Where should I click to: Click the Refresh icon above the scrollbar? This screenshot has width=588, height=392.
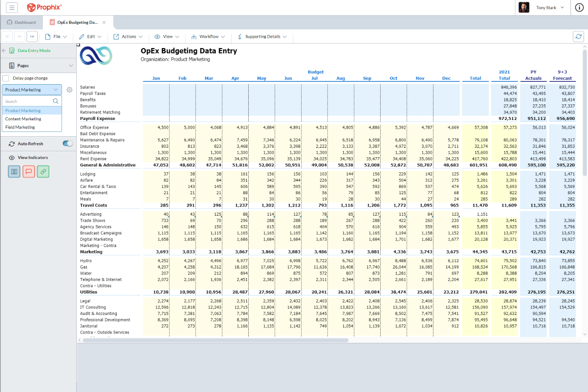(x=578, y=36)
